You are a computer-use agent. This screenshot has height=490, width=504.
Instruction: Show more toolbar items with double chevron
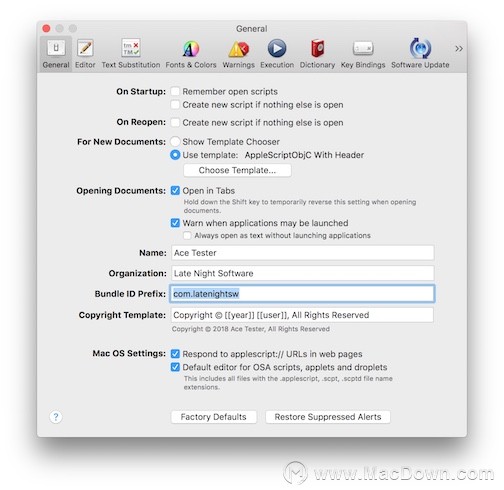[x=459, y=49]
